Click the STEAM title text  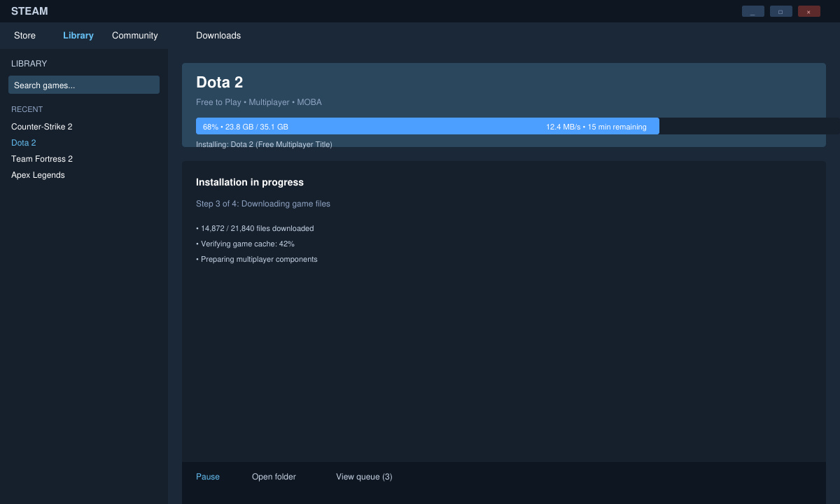tap(29, 11)
